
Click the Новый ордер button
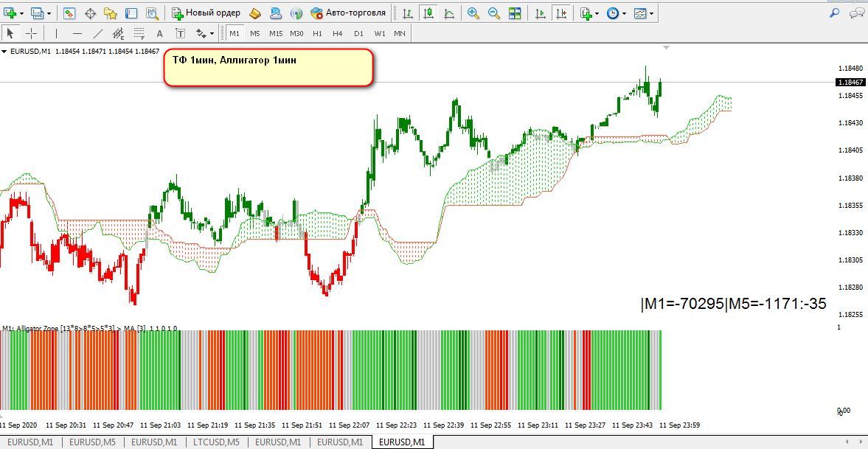[x=206, y=13]
